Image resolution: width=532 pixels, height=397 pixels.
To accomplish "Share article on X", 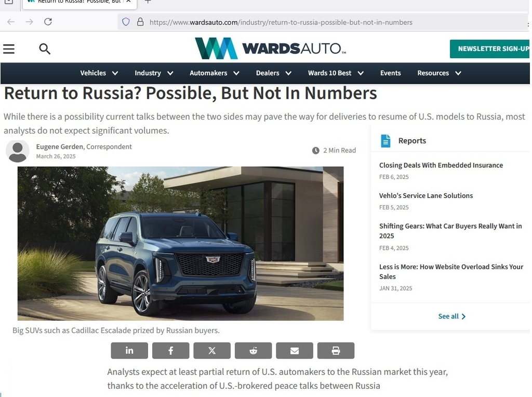I will click(x=212, y=351).
